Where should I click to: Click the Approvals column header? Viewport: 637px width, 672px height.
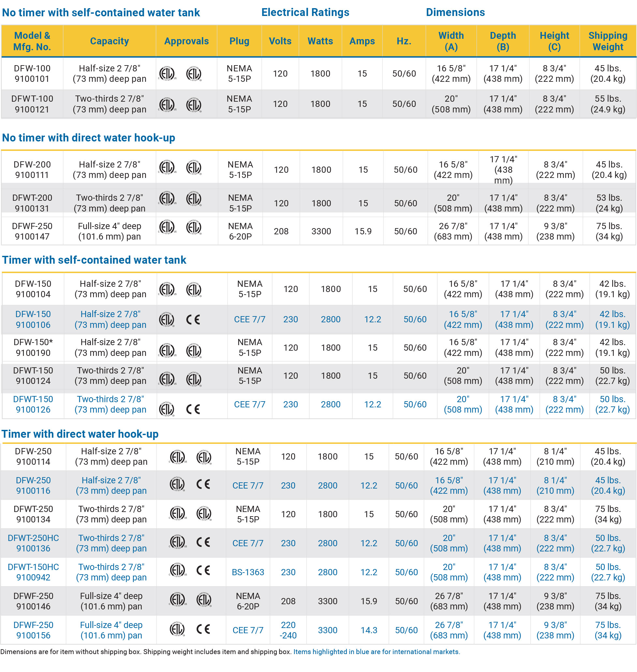[x=186, y=41]
